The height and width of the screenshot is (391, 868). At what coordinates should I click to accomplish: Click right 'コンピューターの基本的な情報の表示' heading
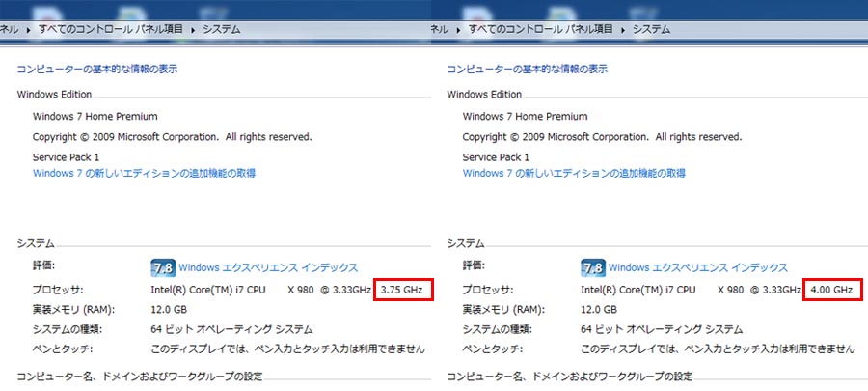pos(528,70)
